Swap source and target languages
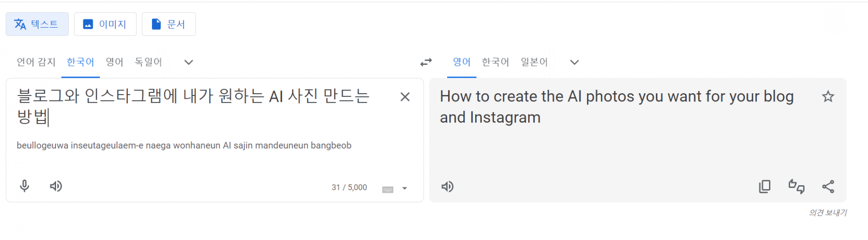This screenshot has width=868, height=240. (426, 62)
